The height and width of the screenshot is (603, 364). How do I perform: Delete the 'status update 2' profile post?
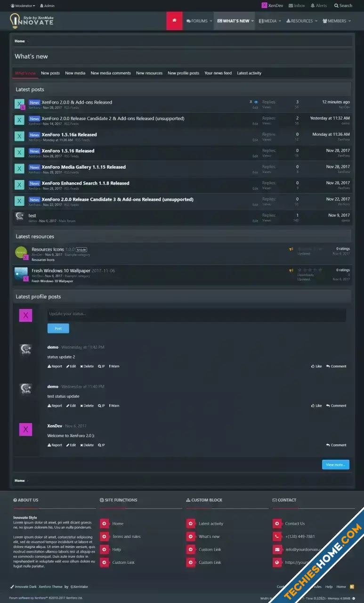click(x=87, y=366)
